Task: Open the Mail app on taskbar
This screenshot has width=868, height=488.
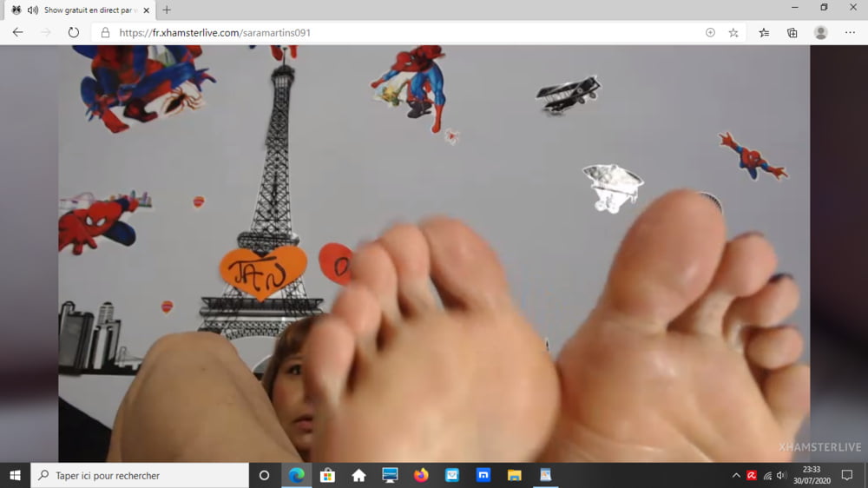Action: pos(452,475)
